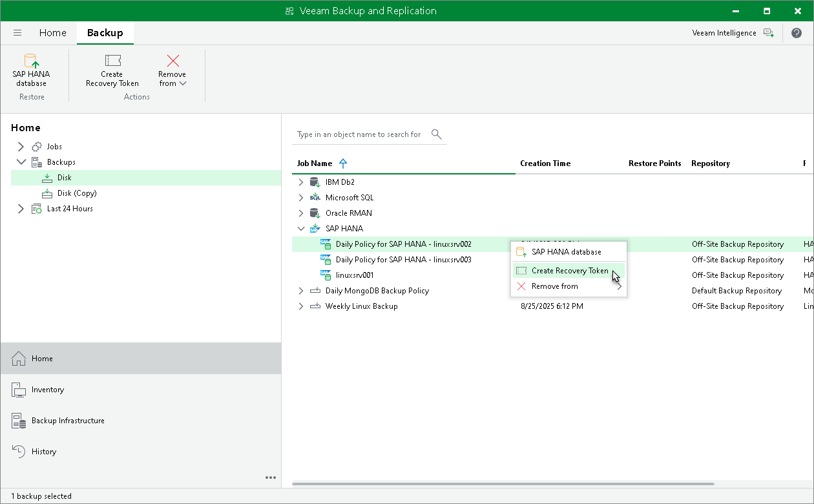
Task: Expand the Oracle RMAN row
Action: (x=301, y=213)
